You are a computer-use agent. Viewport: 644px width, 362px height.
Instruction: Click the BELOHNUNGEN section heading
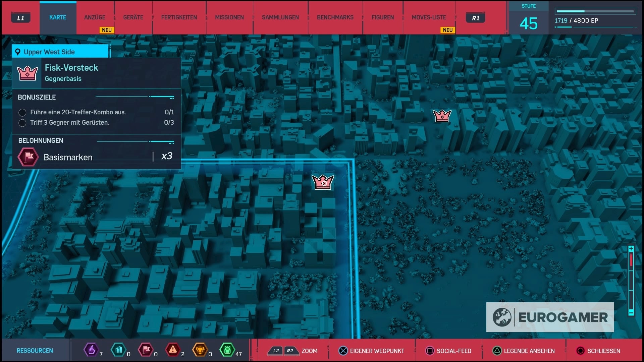point(41,140)
